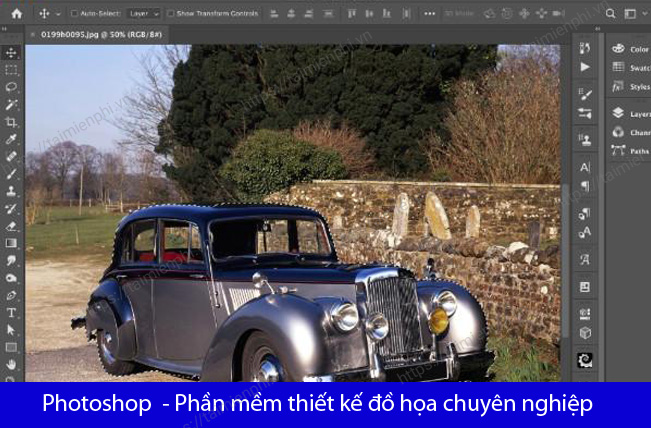
Task: Select the Rectangle shape tool
Action: [11, 347]
